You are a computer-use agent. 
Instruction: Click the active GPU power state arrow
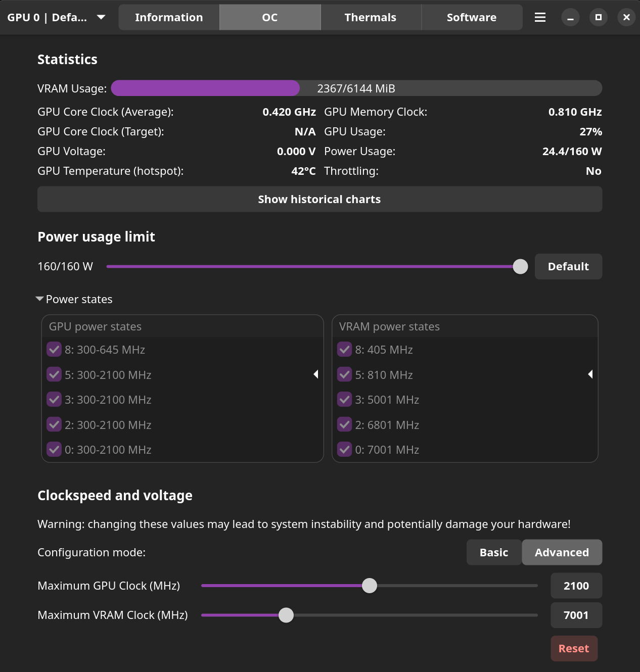click(x=316, y=374)
